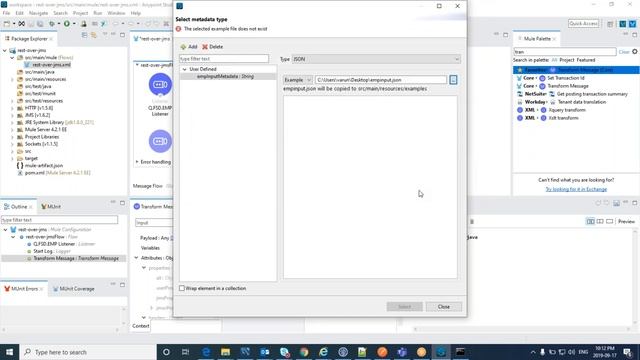
Task: Toggle Wrap element in a collection checkbox
Action: click(x=182, y=288)
